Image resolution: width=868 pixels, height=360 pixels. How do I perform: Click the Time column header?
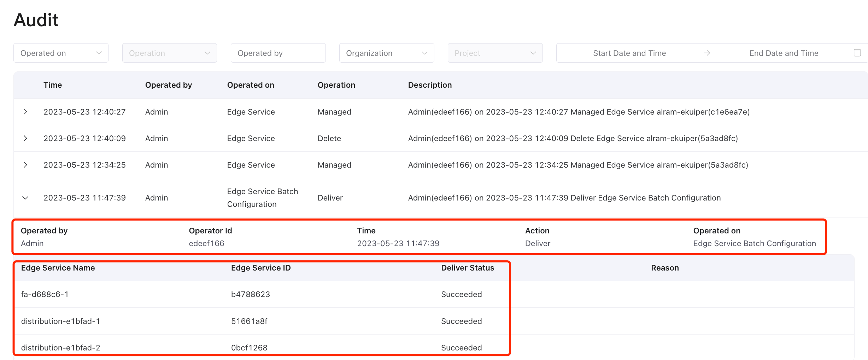53,85
